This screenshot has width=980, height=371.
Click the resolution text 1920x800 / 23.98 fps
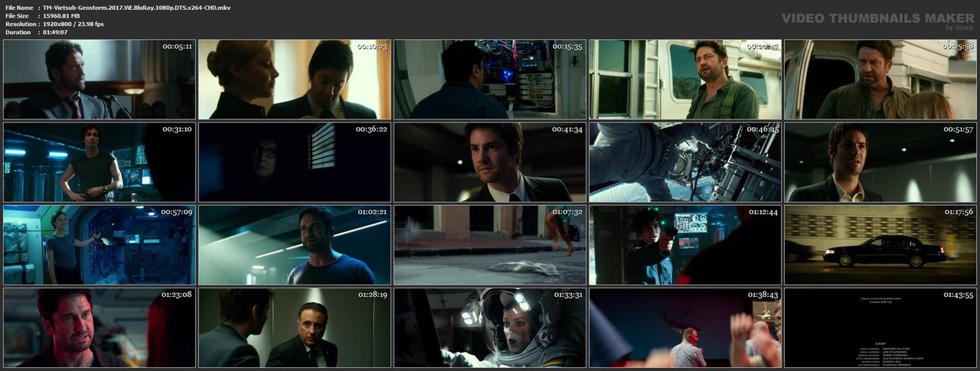click(x=73, y=24)
